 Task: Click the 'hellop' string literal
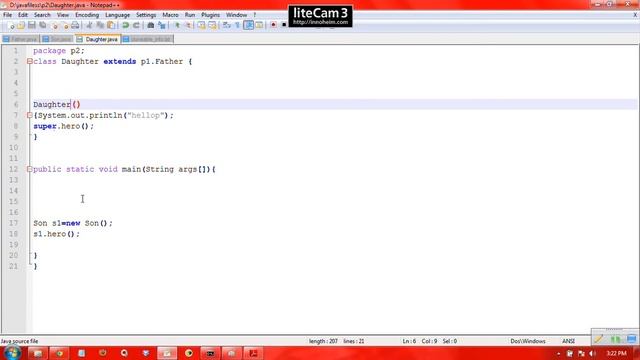(x=145, y=116)
